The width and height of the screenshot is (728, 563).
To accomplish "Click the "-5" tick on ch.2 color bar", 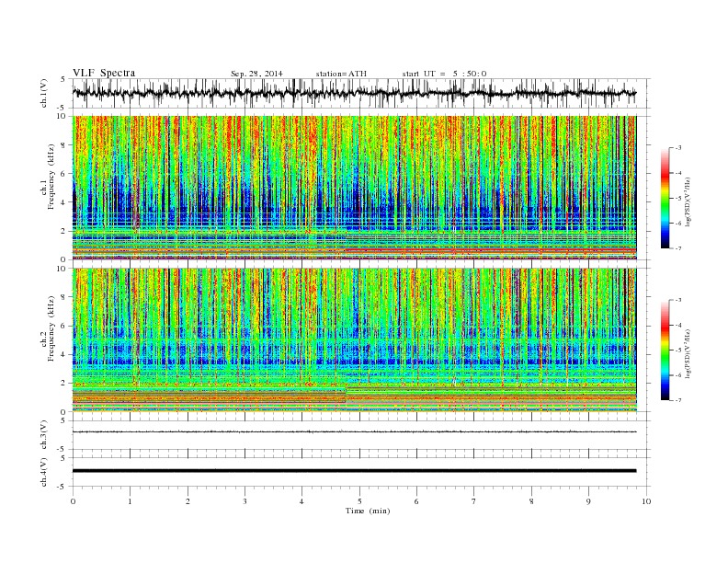I will pyautogui.click(x=678, y=350).
